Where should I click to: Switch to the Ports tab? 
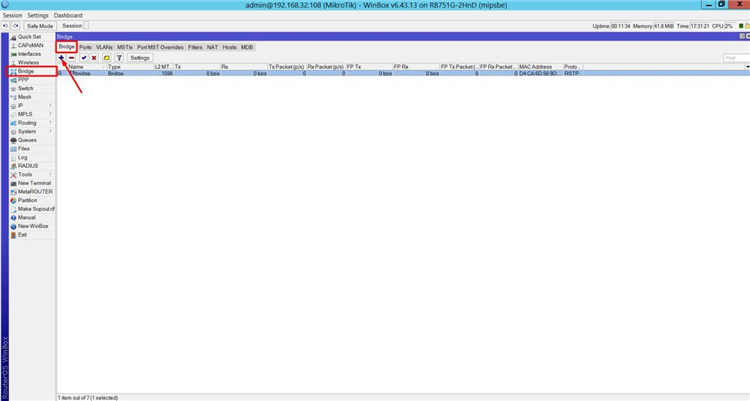click(85, 47)
